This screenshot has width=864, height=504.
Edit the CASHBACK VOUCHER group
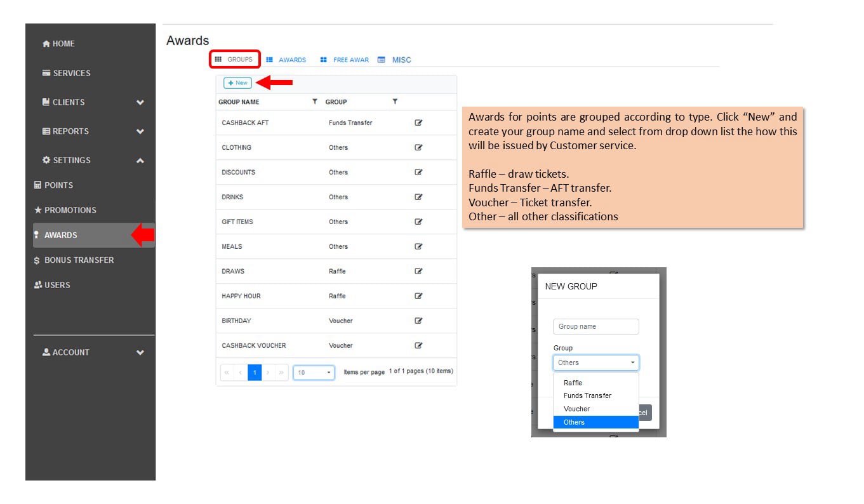click(x=418, y=345)
